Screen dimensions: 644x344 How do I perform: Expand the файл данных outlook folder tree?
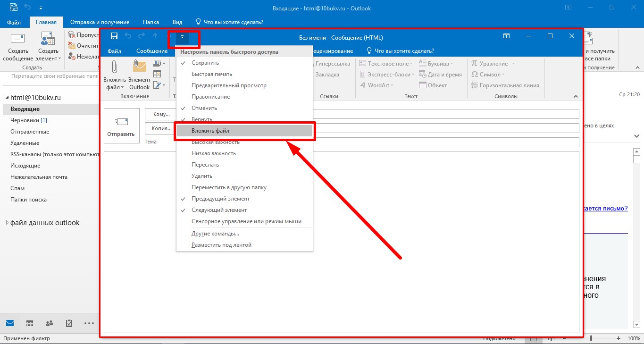click(x=7, y=223)
